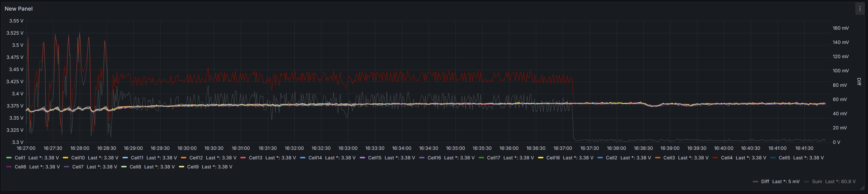The width and height of the screenshot is (868, 194).
Task: Open the panel three-dot menu
Action: [859, 9]
